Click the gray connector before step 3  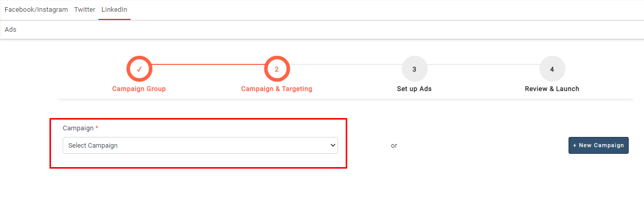[x=346, y=64]
